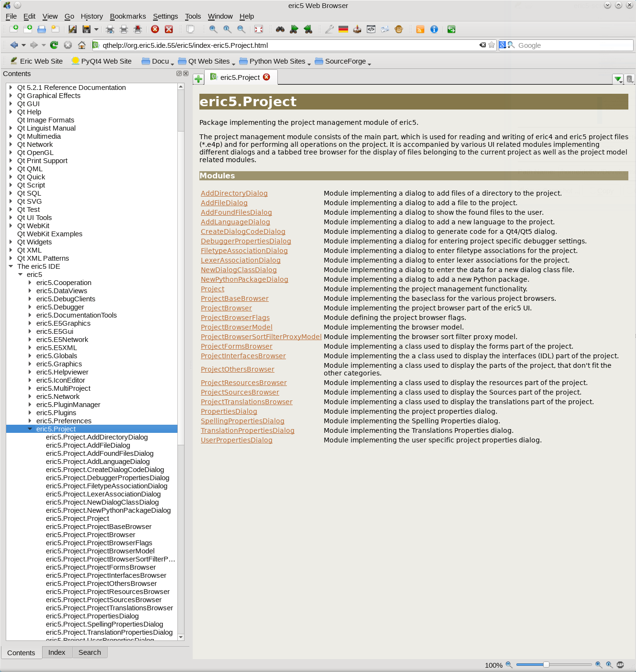The image size is (636, 672).
Task: Click the status bar zoom reset icon
Action: pos(609,665)
